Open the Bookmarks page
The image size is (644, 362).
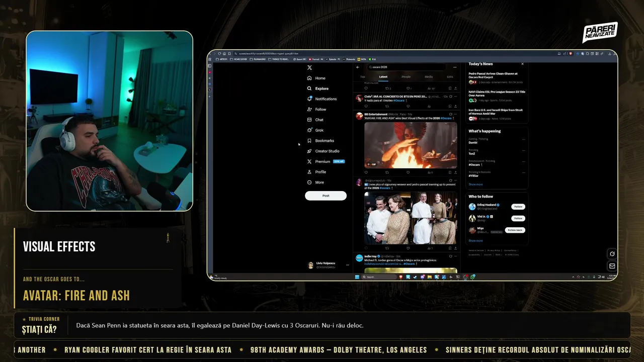tap(320, 141)
